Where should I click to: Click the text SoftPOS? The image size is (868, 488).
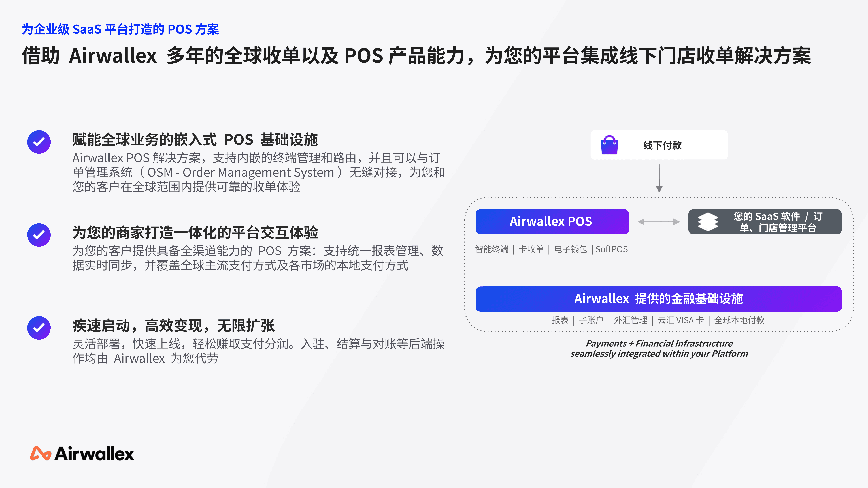(x=612, y=249)
